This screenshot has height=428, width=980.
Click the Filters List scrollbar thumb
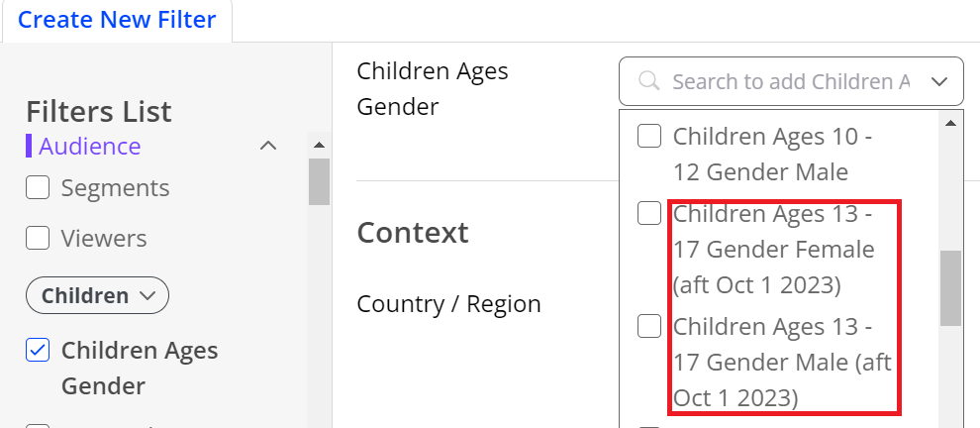pos(319,181)
